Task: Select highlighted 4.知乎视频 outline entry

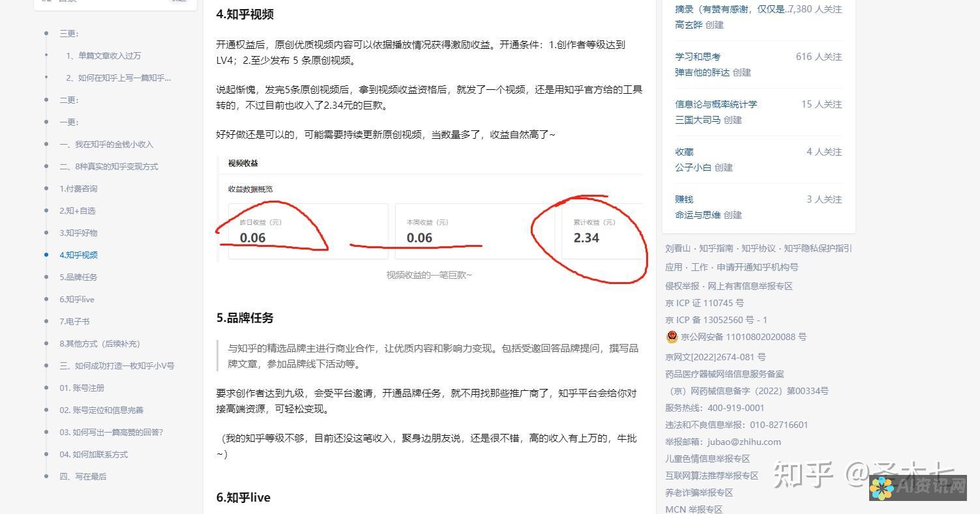Action: 78,255
